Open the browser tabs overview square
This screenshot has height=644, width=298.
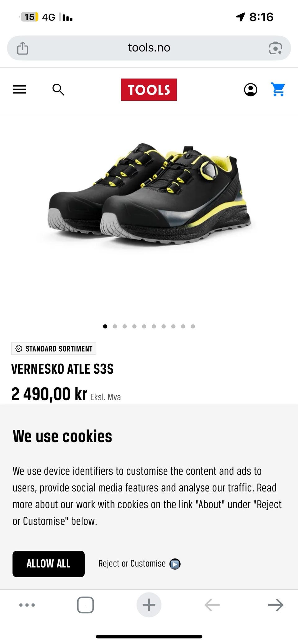click(x=85, y=605)
